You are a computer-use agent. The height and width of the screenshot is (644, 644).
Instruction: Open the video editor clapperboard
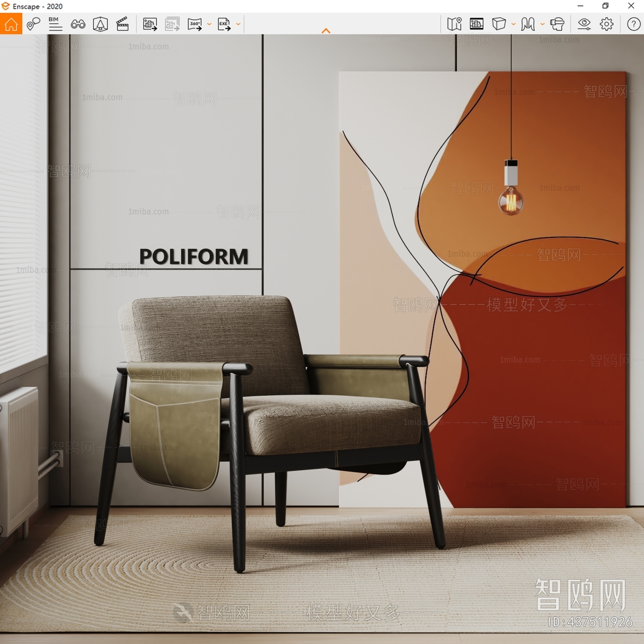(x=122, y=24)
